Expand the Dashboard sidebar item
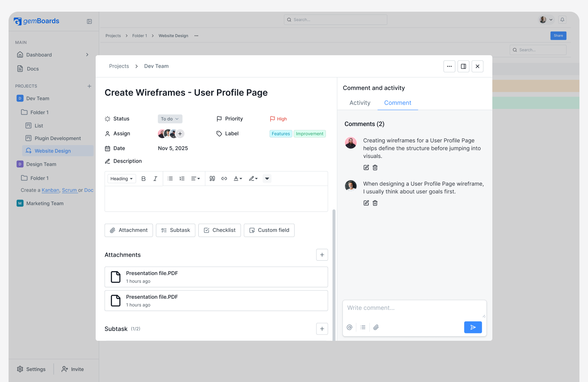The width and height of the screenshot is (588, 382). pos(87,54)
